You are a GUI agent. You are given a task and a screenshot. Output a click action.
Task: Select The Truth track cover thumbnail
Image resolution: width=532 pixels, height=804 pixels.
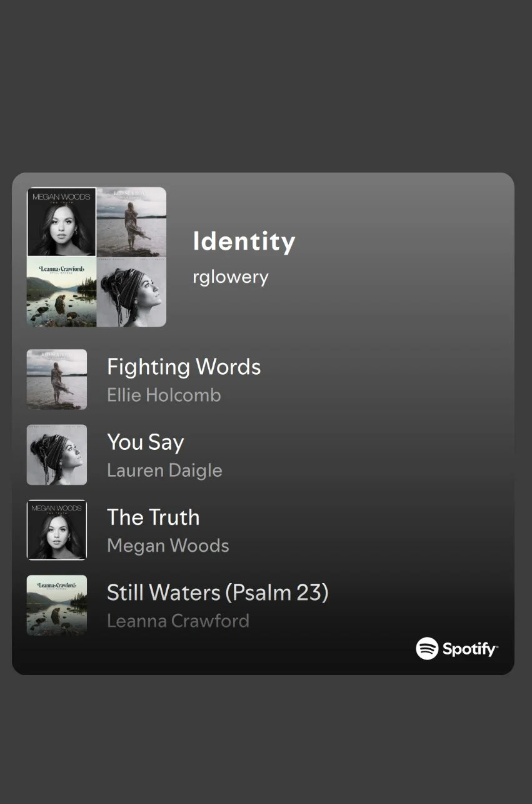pos(57,530)
